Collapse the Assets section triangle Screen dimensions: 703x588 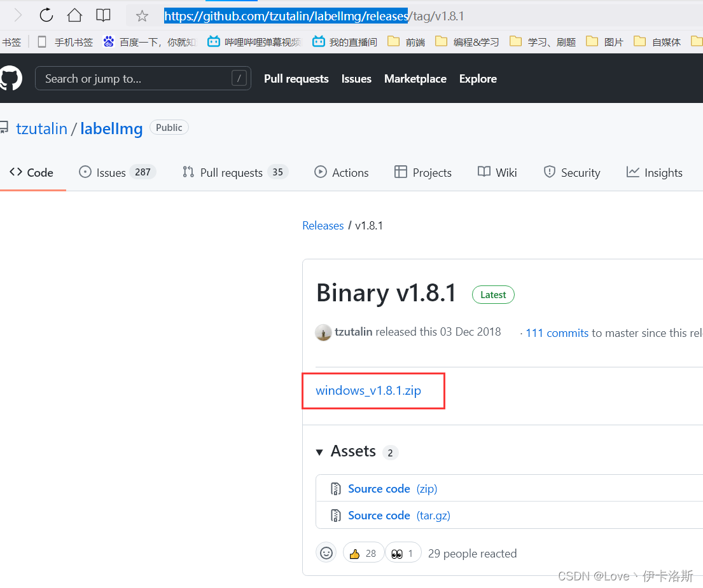(319, 453)
